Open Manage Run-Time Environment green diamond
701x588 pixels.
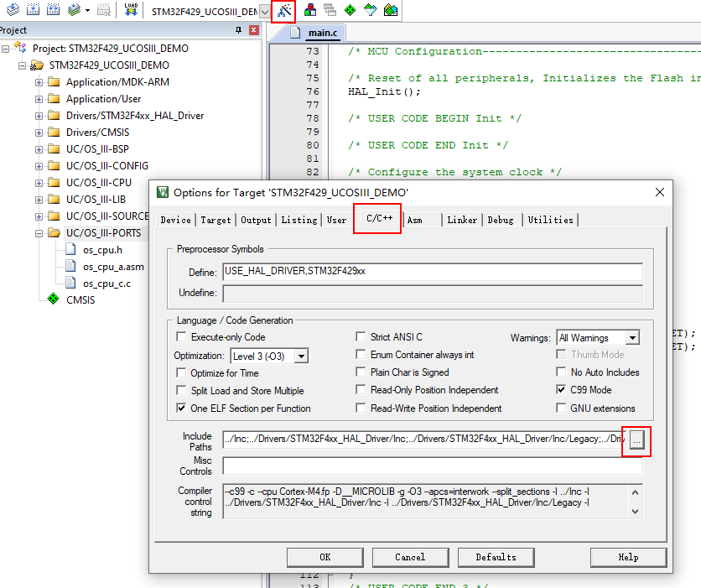coord(350,10)
